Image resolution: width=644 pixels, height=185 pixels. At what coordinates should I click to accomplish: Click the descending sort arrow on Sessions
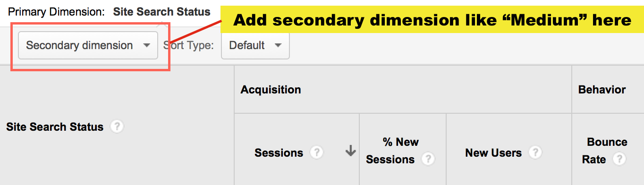pyautogui.click(x=350, y=151)
